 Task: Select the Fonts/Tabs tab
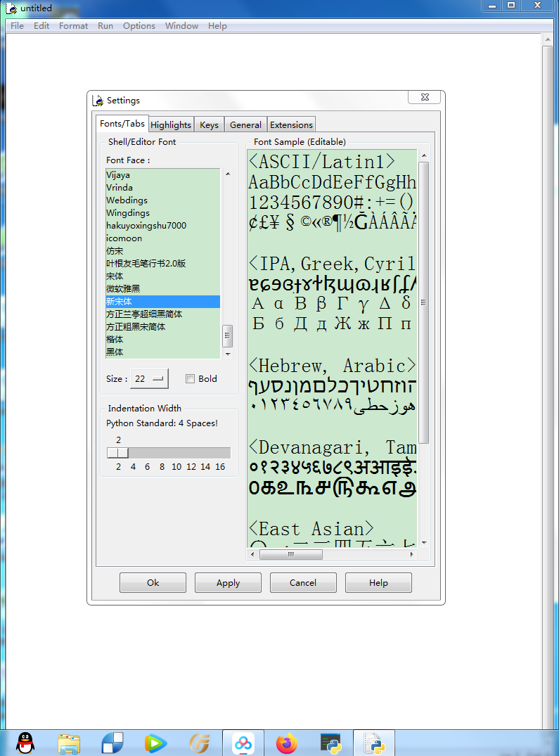point(122,124)
